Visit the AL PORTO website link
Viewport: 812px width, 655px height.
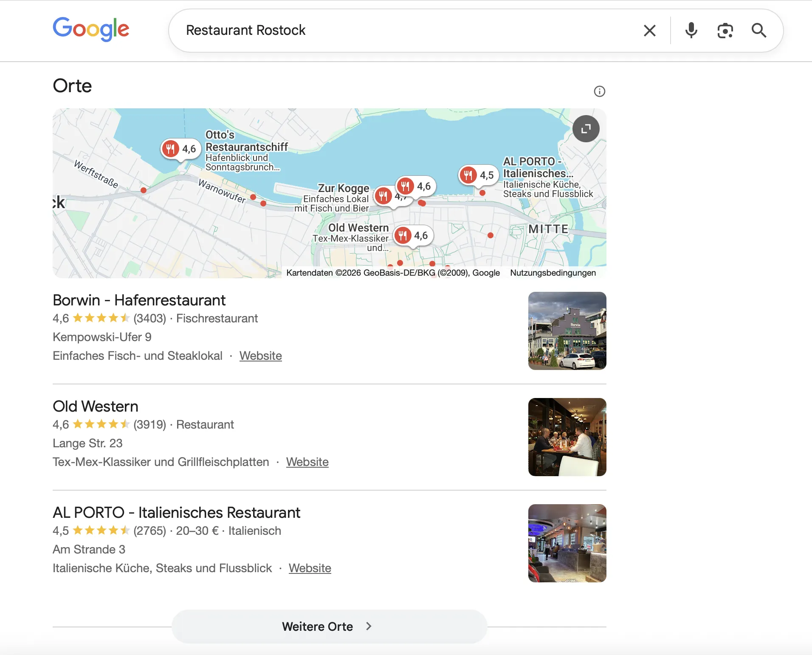(310, 568)
